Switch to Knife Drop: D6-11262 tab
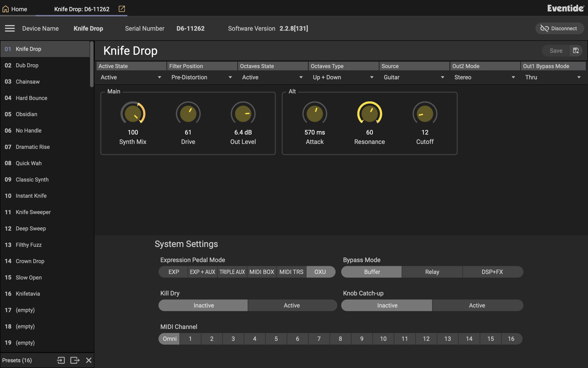The height and width of the screenshot is (368, 588). coord(82,9)
